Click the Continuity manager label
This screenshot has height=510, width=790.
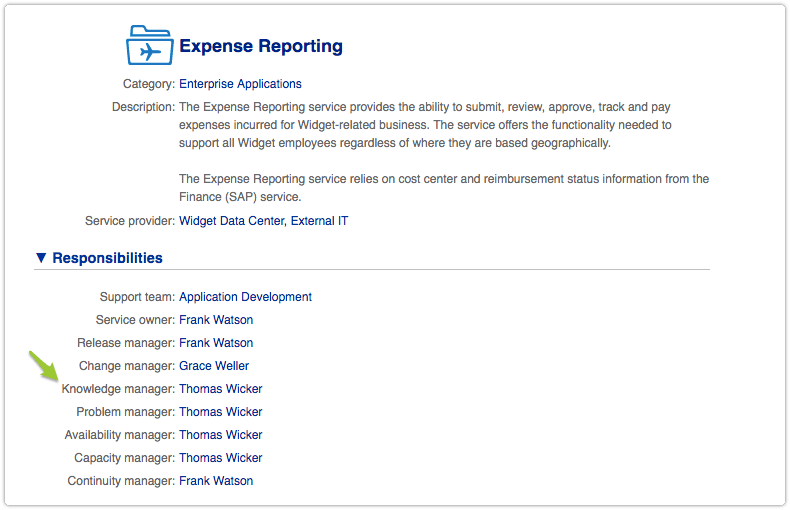tap(121, 481)
